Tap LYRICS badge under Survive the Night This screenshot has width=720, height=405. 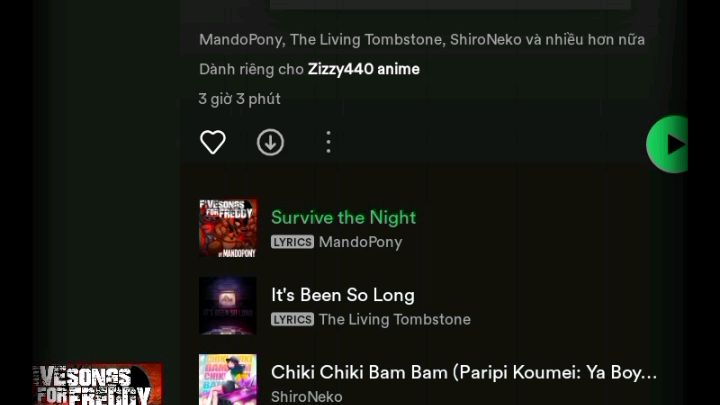(x=292, y=242)
